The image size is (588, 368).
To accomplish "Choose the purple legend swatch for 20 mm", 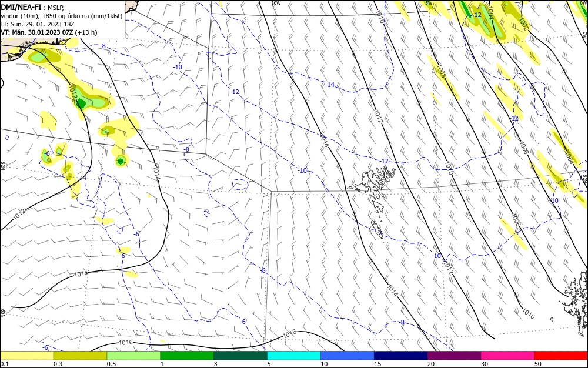I will [x=454, y=356].
